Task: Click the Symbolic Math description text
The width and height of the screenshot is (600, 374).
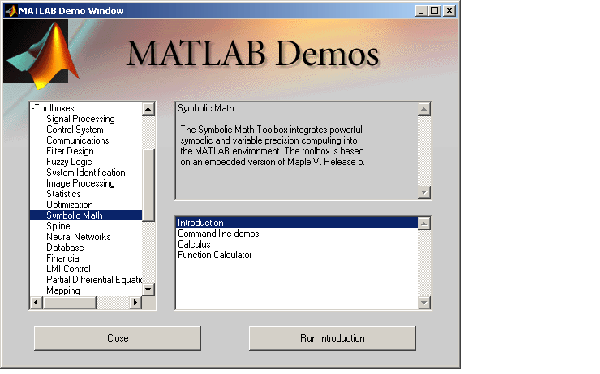Action: click(272, 145)
